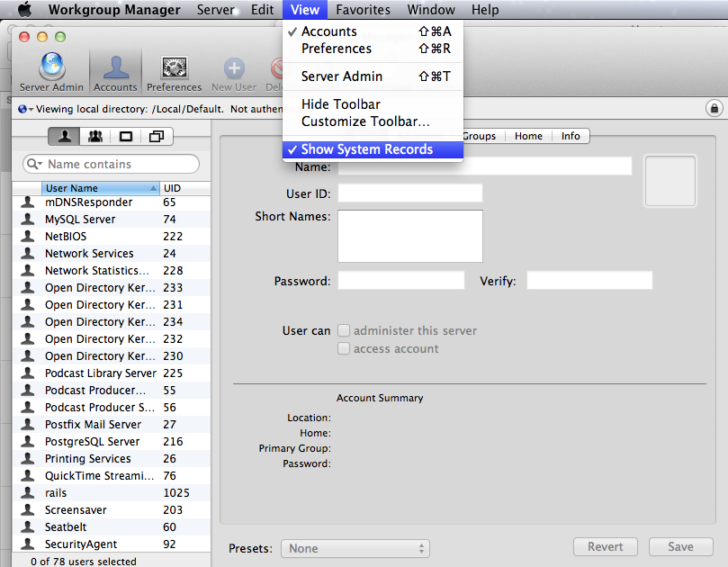
Task: Open the Edit menu
Action: (263, 9)
